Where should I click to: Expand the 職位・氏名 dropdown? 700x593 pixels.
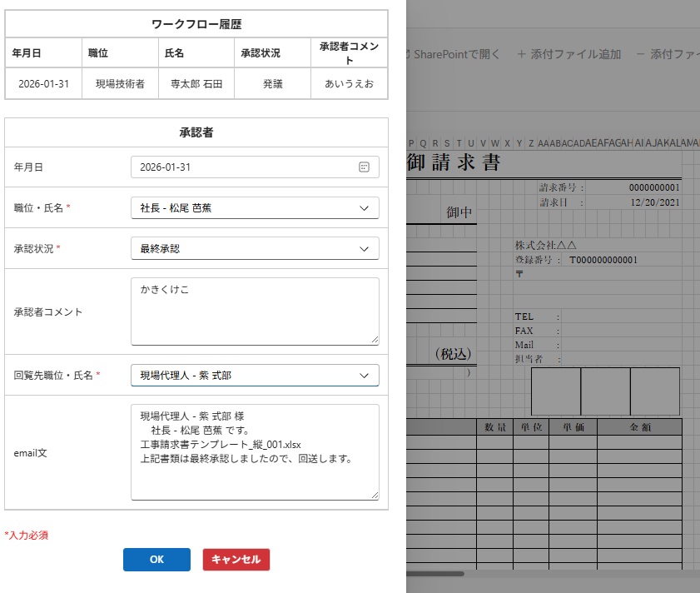pyautogui.click(x=364, y=208)
